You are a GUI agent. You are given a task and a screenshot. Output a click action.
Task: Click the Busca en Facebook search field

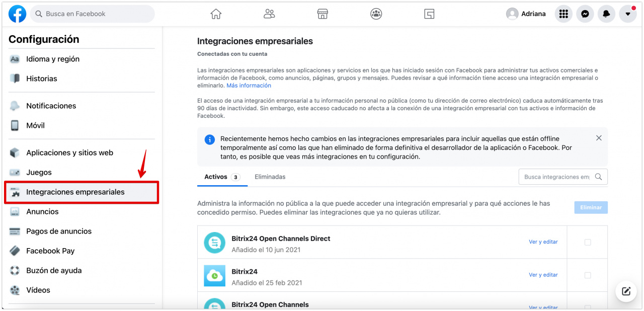(93, 14)
